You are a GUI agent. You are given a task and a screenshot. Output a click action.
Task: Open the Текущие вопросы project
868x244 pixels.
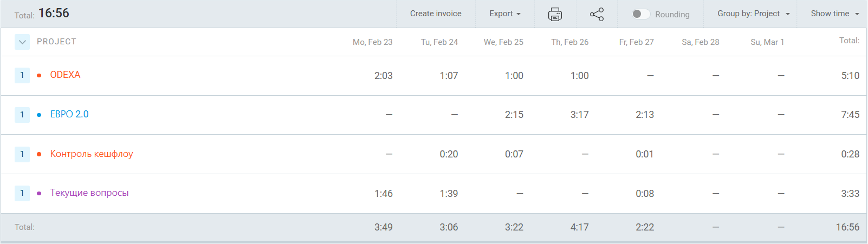tap(89, 193)
